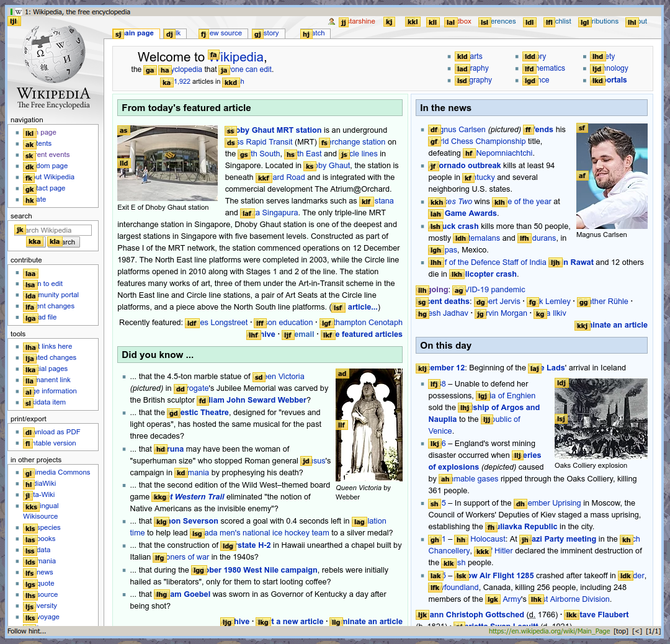Open the Tornado outbreak news link
Screen dimensions: 670x644
465,166
